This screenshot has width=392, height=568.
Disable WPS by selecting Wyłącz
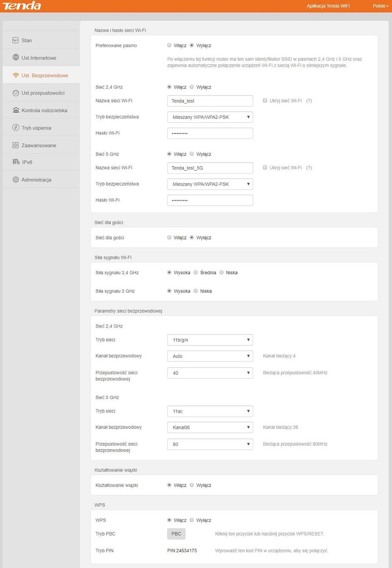[x=192, y=520]
